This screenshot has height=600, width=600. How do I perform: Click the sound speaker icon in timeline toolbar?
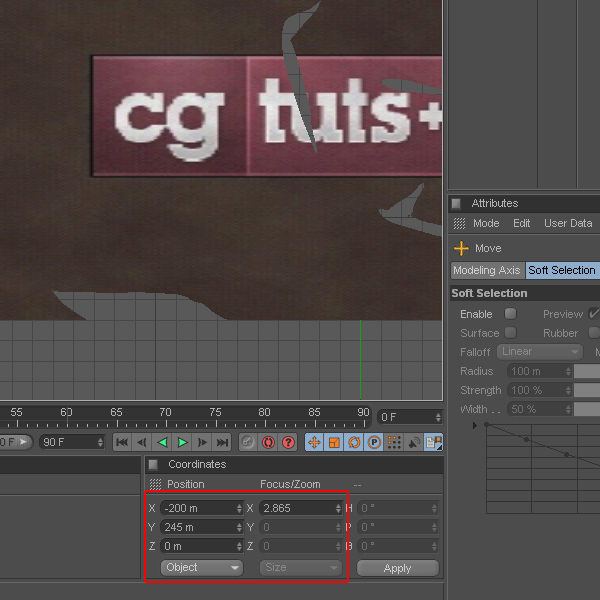(414, 443)
